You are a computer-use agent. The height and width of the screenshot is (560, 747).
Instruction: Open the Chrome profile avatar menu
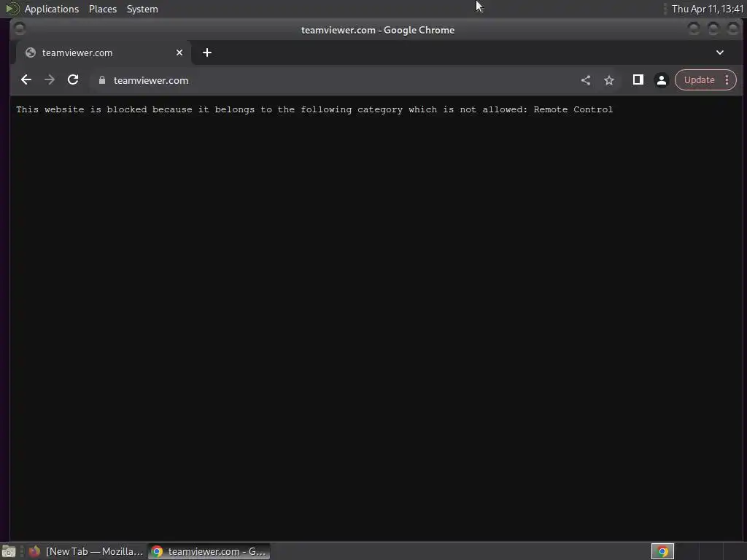click(661, 80)
